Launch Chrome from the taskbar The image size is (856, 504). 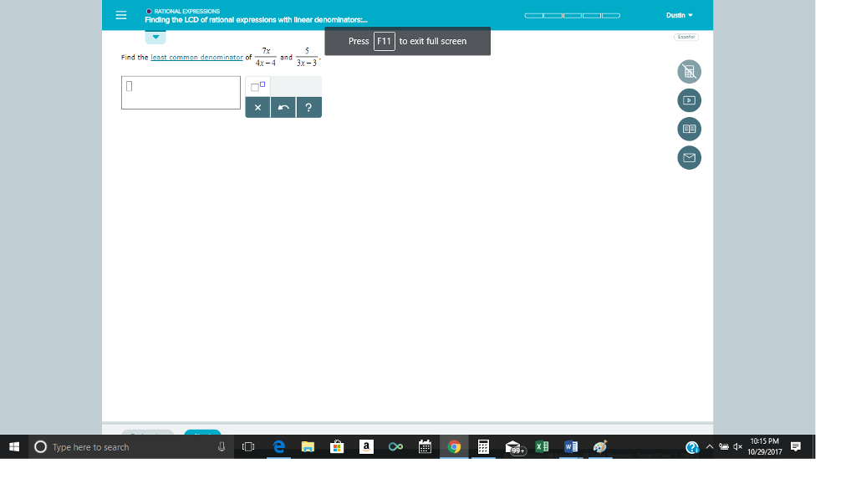click(454, 446)
